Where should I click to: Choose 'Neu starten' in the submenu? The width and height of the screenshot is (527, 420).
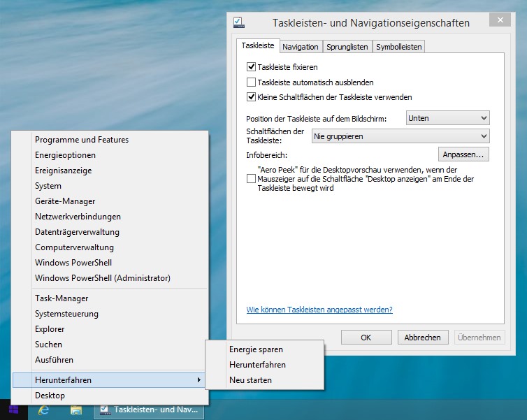coord(265,380)
